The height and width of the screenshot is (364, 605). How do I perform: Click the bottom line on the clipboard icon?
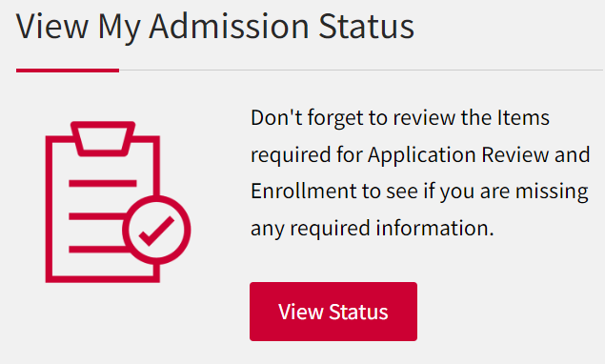tap(97, 250)
